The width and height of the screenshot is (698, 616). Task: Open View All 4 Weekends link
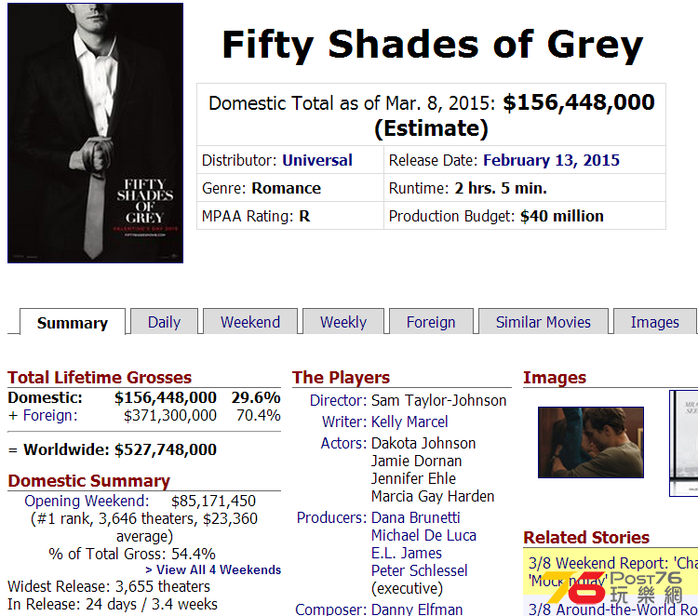pos(213,569)
